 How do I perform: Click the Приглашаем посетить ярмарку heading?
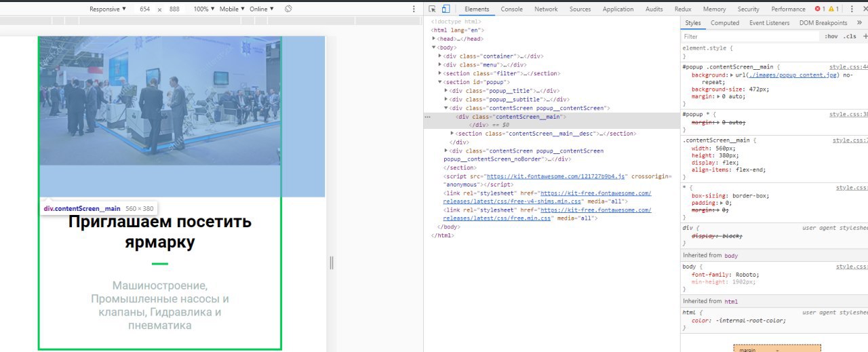point(160,232)
